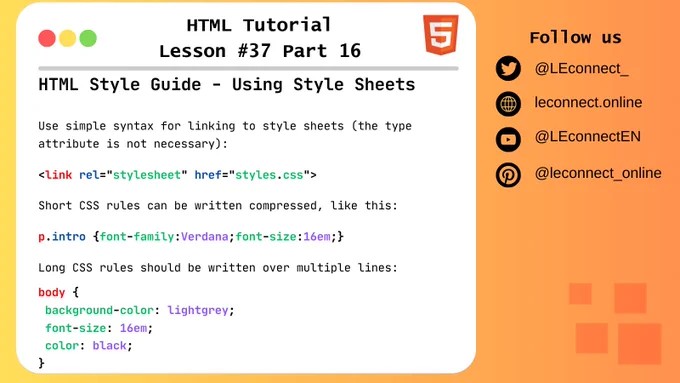Click the green window dot
The width and height of the screenshot is (680, 383).
(x=88, y=38)
